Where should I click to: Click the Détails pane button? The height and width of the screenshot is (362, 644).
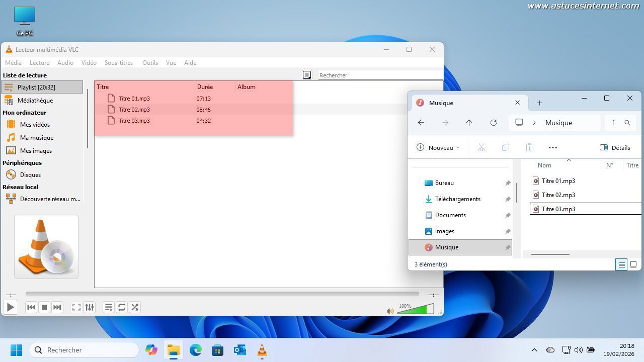[x=615, y=147]
